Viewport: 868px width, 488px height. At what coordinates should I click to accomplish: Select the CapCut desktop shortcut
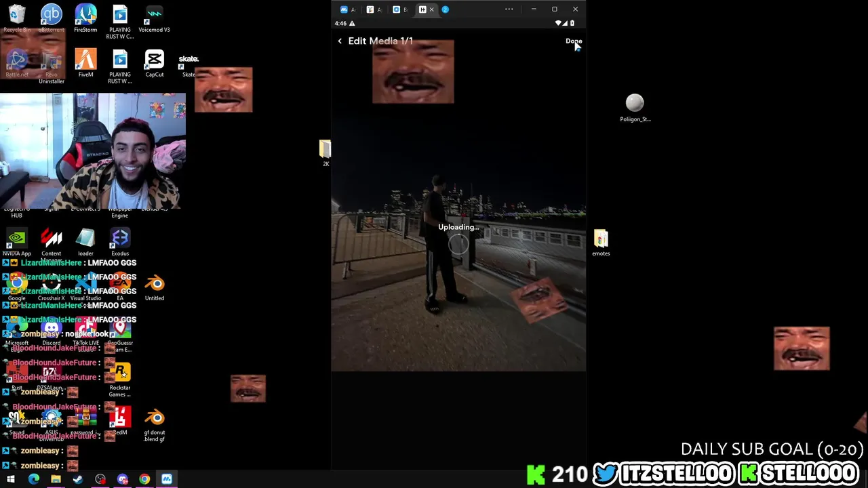(154, 63)
